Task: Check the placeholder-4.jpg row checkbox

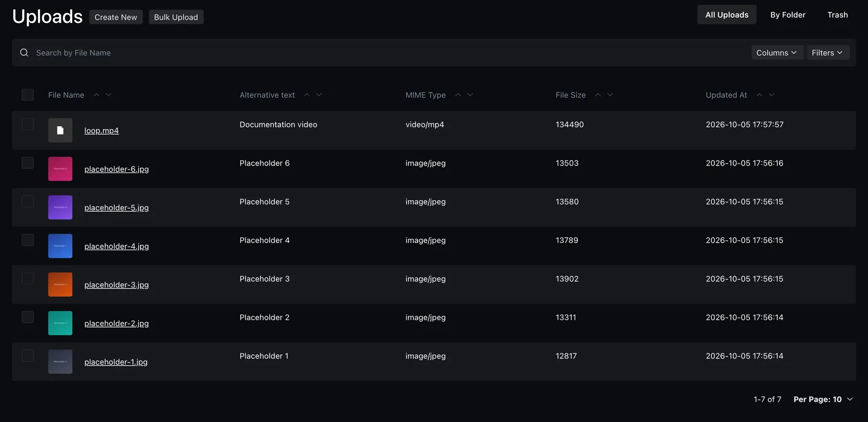Action: pos(28,240)
